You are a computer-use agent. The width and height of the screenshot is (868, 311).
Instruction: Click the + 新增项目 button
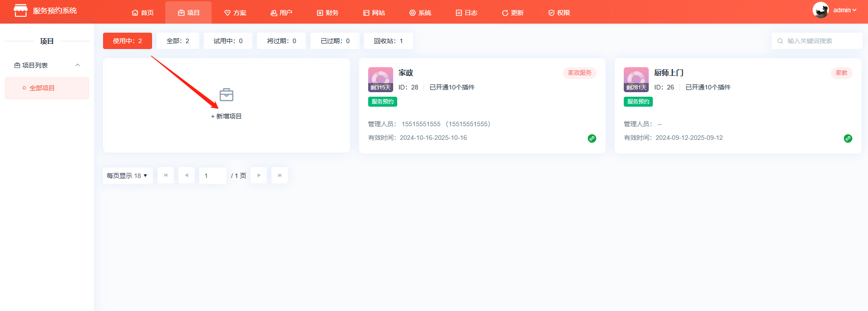coord(226,116)
